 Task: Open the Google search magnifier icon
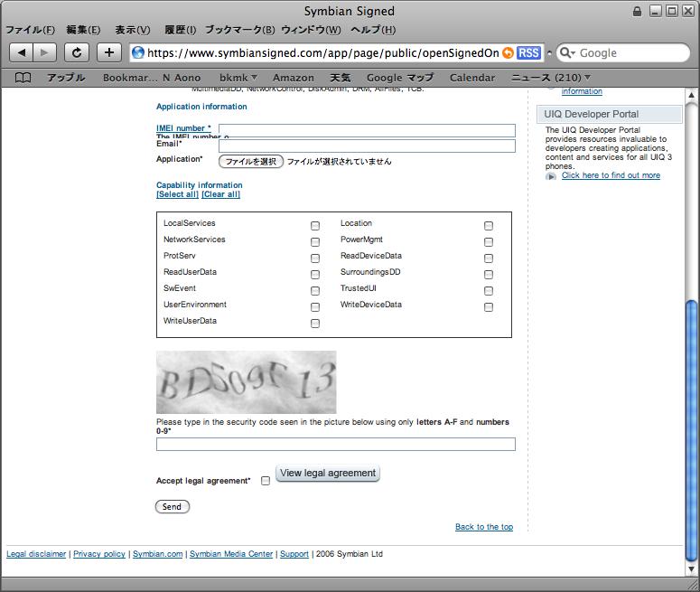pyautogui.click(x=566, y=52)
